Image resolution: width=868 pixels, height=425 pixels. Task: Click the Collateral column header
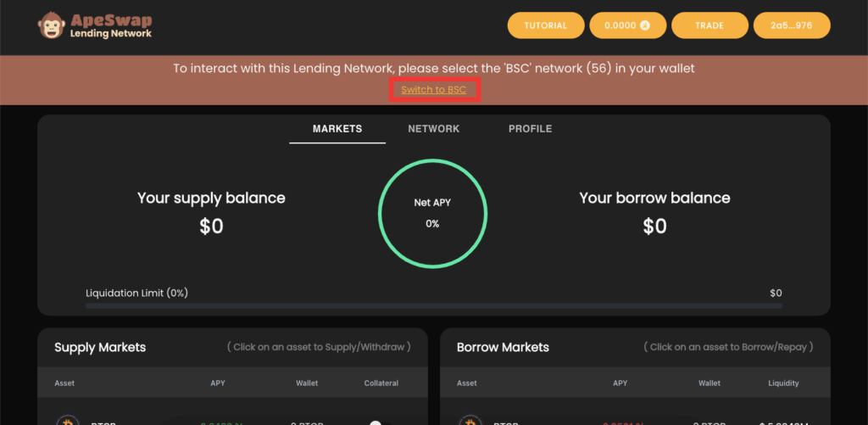point(381,383)
